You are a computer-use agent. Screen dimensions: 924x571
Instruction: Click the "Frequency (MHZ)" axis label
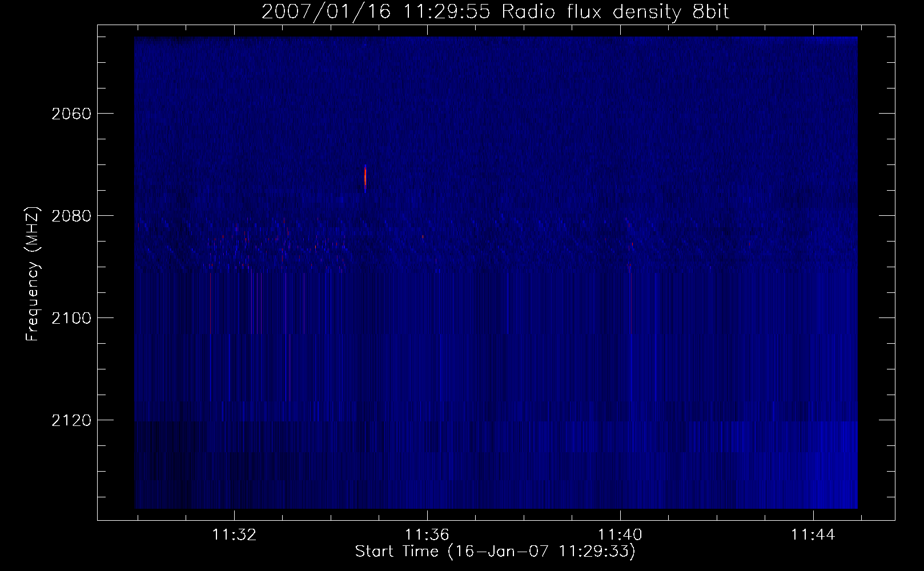(x=33, y=274)
